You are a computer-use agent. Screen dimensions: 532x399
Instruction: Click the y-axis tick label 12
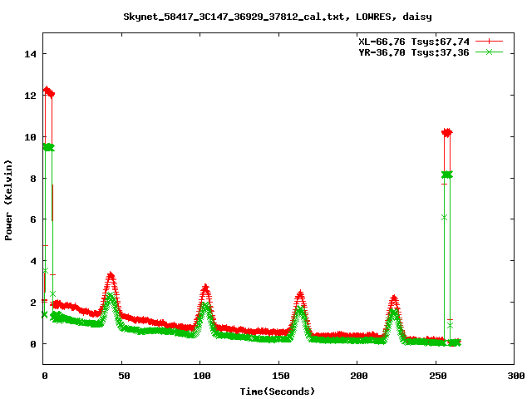(30, 96)
